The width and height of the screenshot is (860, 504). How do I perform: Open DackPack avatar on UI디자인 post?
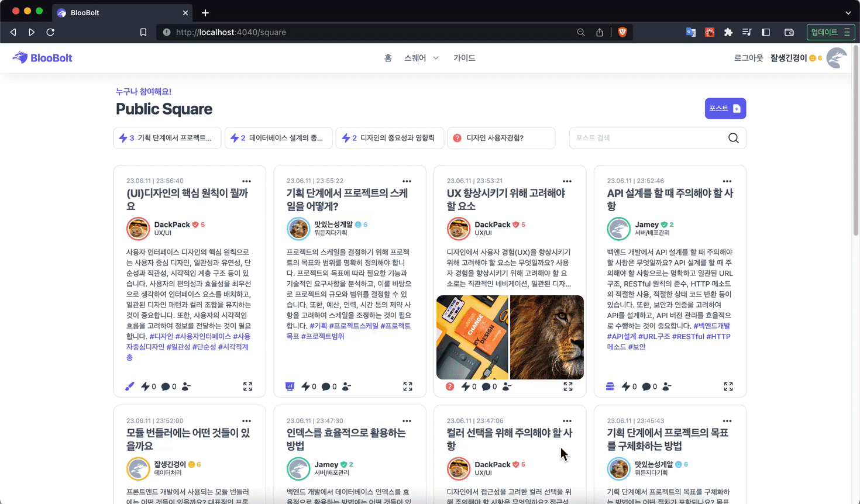(138, 229)
